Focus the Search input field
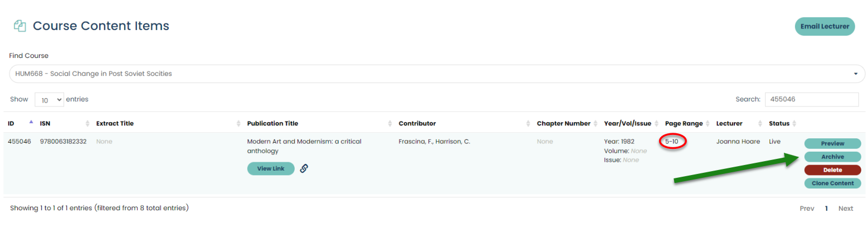 point(811,99)
